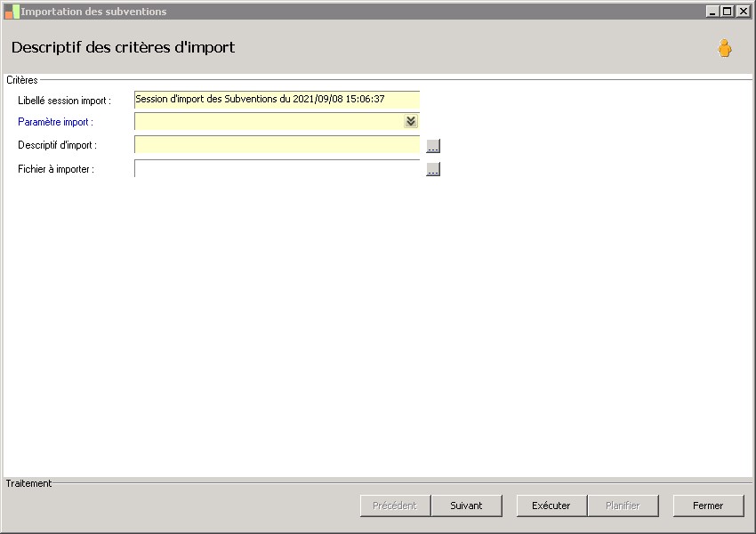The height and width of the screenshot is (534, 756).
Task: Click the blue Paramètre import label
Action: [x=55, y=122]
